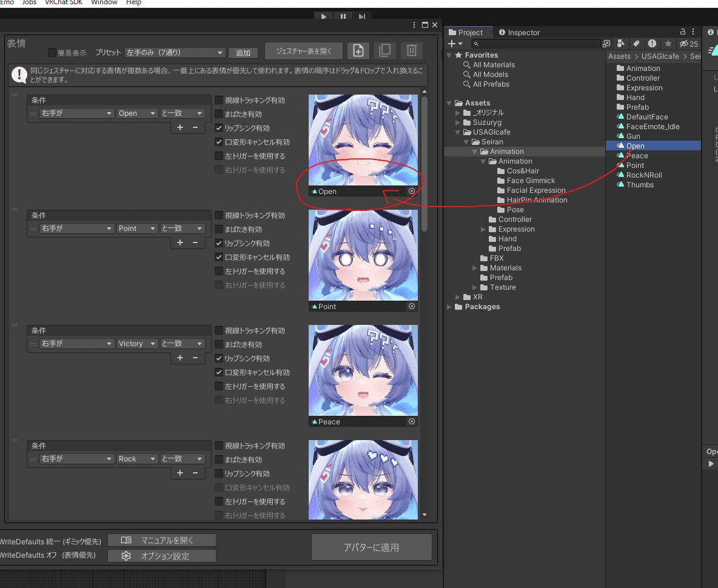The width and height of the screenshot is (718, 588).
Task: Enable まばたき有効 for the Open expression
Action: (219, 114)
